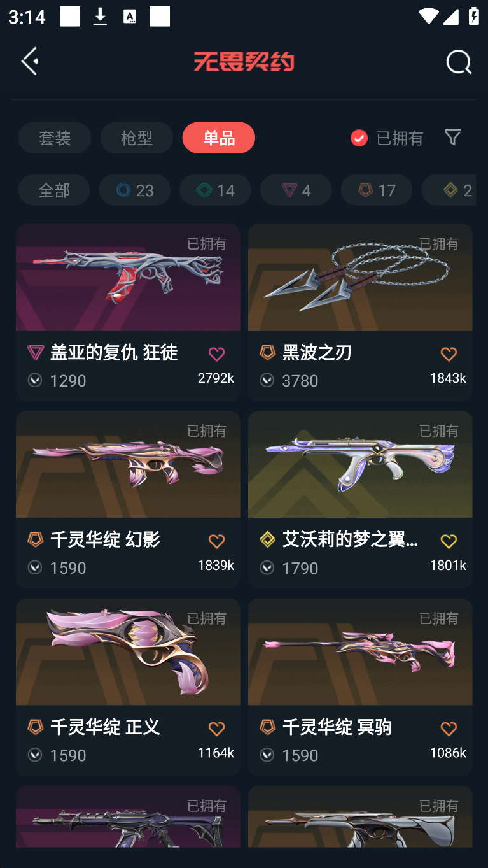
Task: Filter by blue circle tier 23
Action: pos(134,190)
